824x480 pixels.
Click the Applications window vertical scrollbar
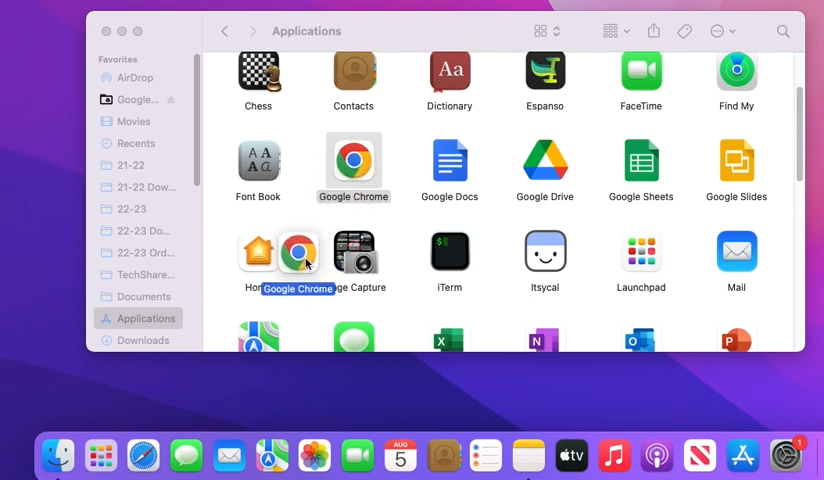(x=800, y=134)
